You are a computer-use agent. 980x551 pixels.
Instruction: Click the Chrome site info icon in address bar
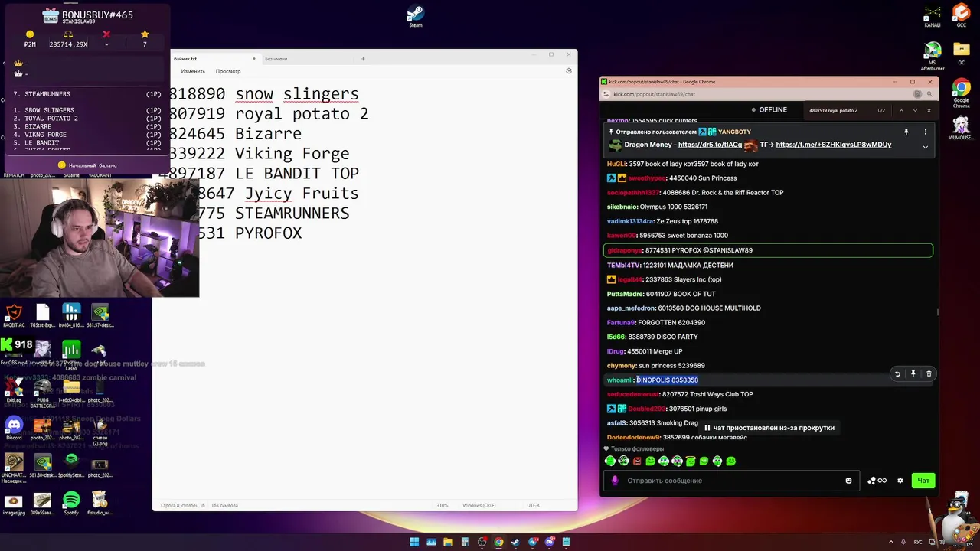pyautogui.click(x=606, y=94)
